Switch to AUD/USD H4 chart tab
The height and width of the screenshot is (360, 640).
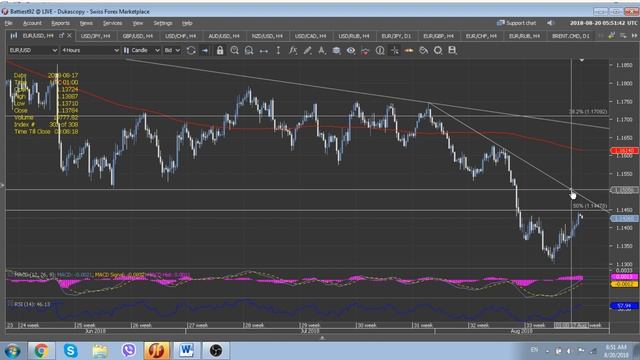(x=224, y=36)
